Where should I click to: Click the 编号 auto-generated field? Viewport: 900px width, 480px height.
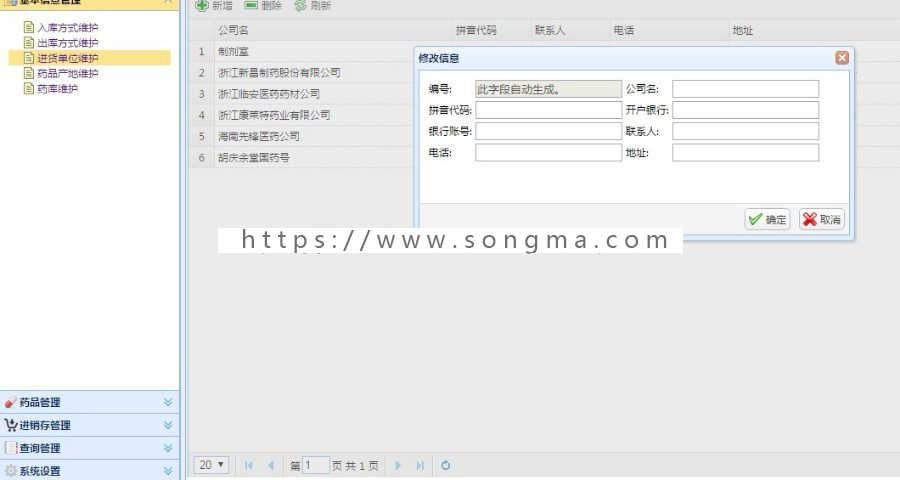(548, 89)
